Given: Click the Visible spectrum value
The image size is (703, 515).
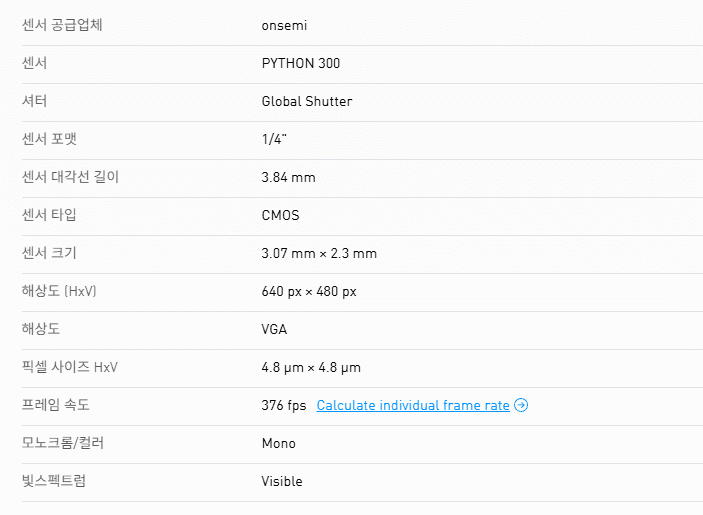Looking at the screenshot, I should (282, 481).
